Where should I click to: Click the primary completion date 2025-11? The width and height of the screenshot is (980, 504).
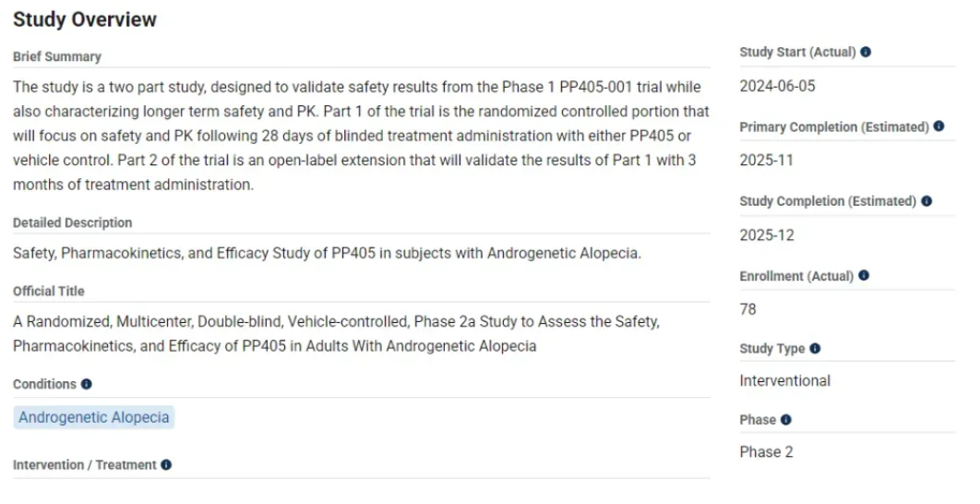pos(767,161)
